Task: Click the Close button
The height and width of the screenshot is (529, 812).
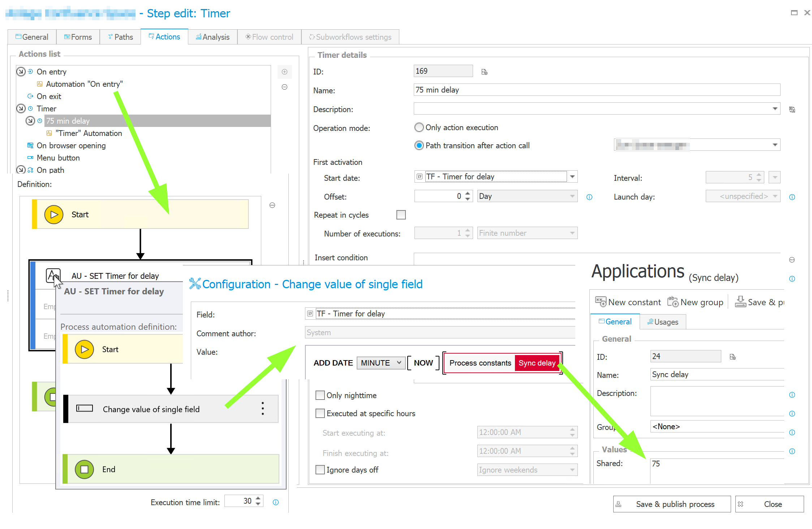Action: coord(769,504)
